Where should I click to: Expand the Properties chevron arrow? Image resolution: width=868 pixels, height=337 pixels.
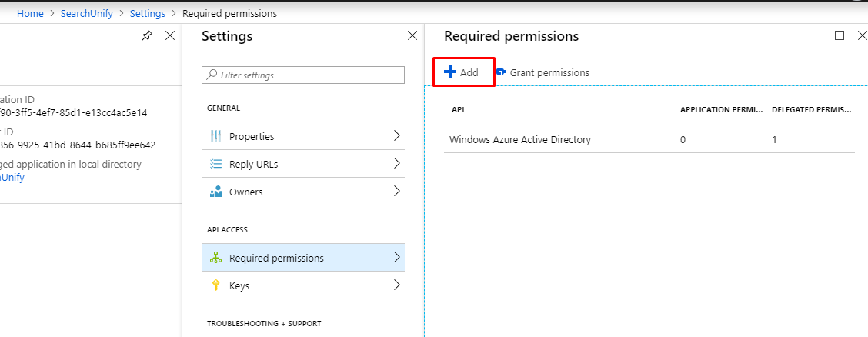tap(397, 136)
